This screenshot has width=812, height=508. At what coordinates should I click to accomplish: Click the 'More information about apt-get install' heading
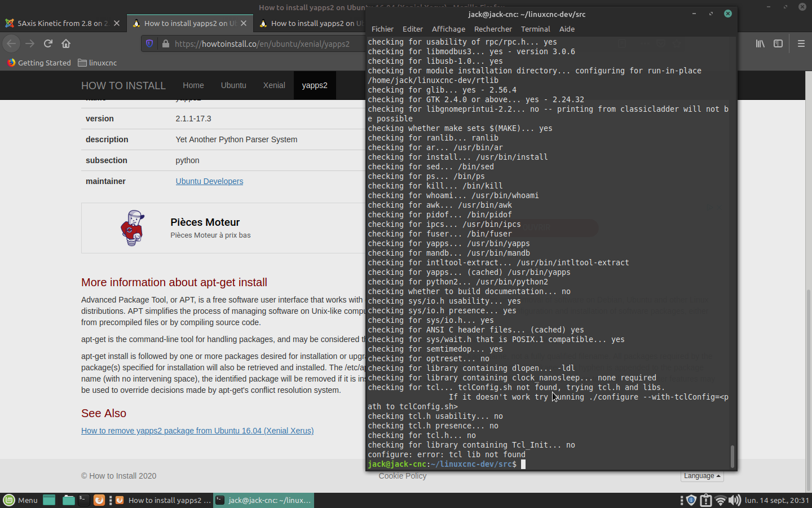tap(174, 282)
